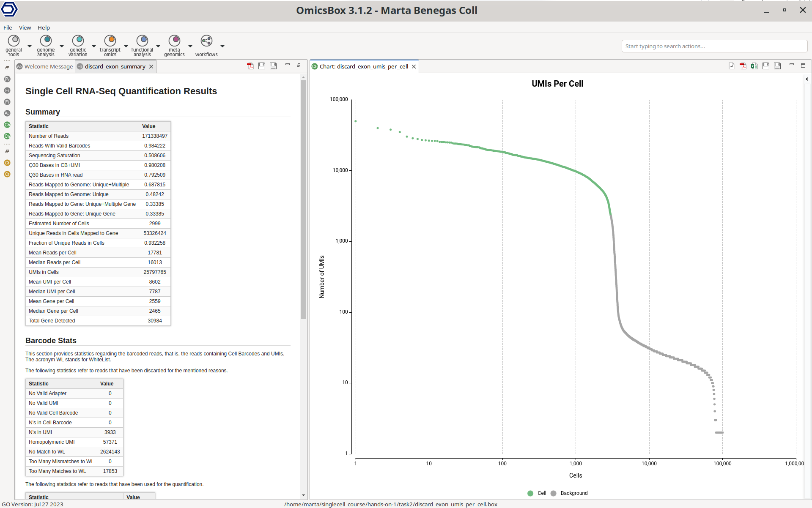The width and height of the screenshot is (812, 508).
Task: Expand the chart side panel chevron
Action: pyautogui.click(x=807, y=79)
